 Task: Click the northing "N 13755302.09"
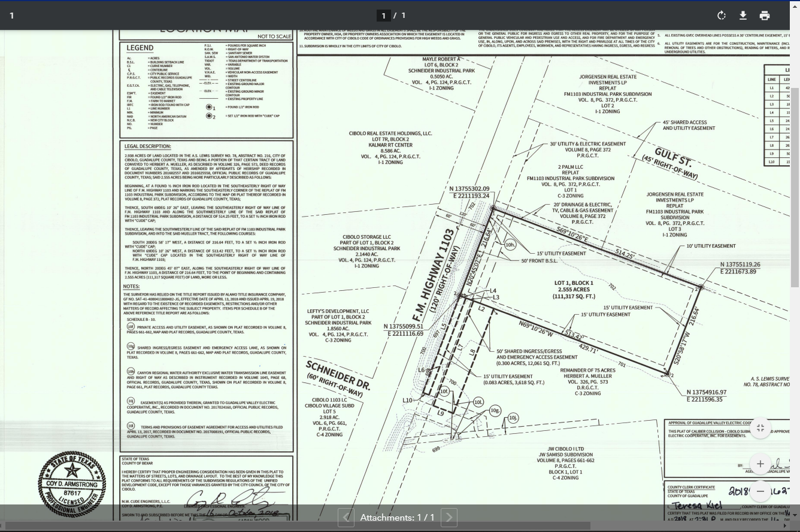469,189
